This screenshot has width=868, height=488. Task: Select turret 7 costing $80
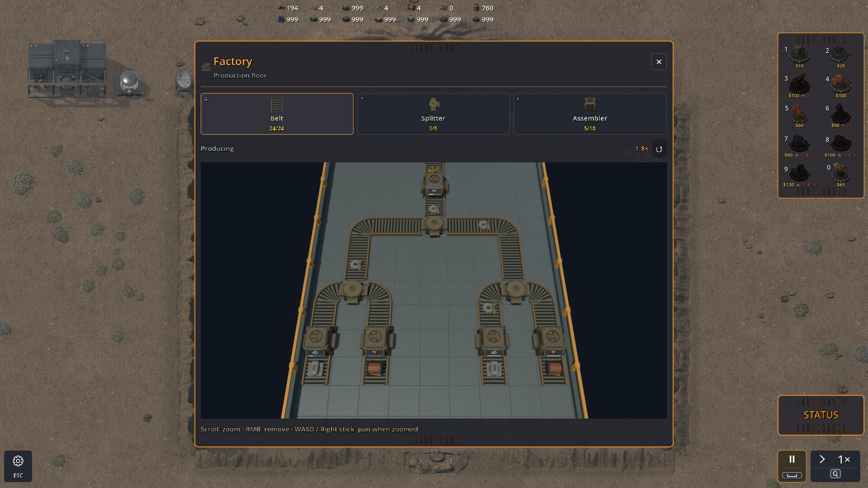click(x=799, y=145)
